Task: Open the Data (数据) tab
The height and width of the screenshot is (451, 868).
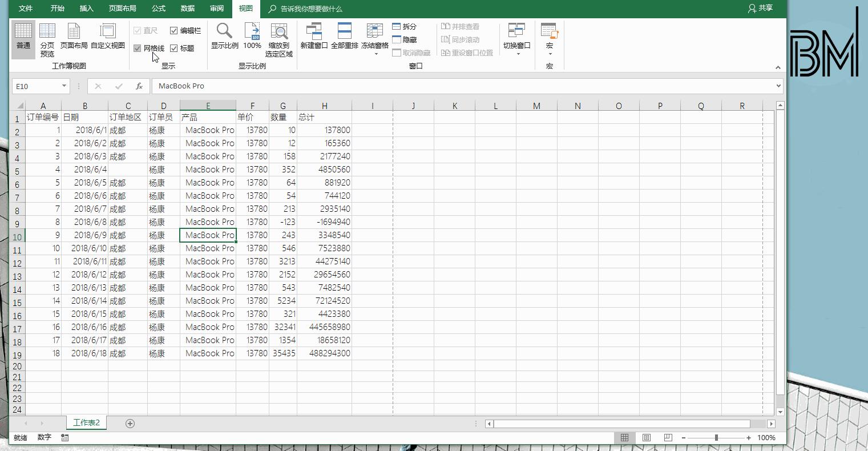Action: pyautogui.click(x=187, y=9)
